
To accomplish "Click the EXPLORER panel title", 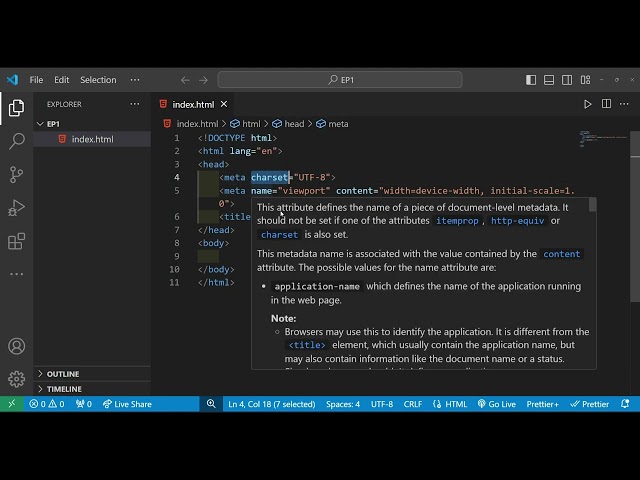I will (64, 104).
